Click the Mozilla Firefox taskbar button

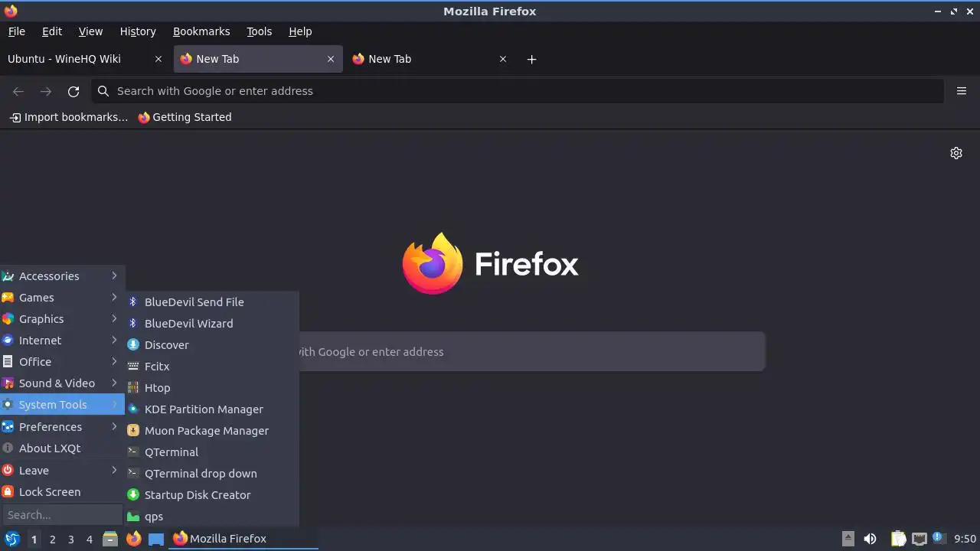[243, 539]
